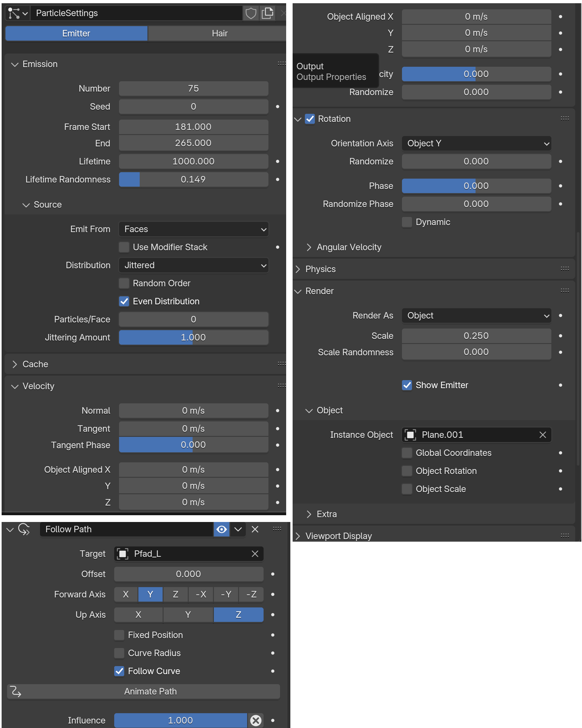This screenshot has width=582, height=728.
Task: Click the duplicate particle settings icon
Action: (x=267, y=13)
